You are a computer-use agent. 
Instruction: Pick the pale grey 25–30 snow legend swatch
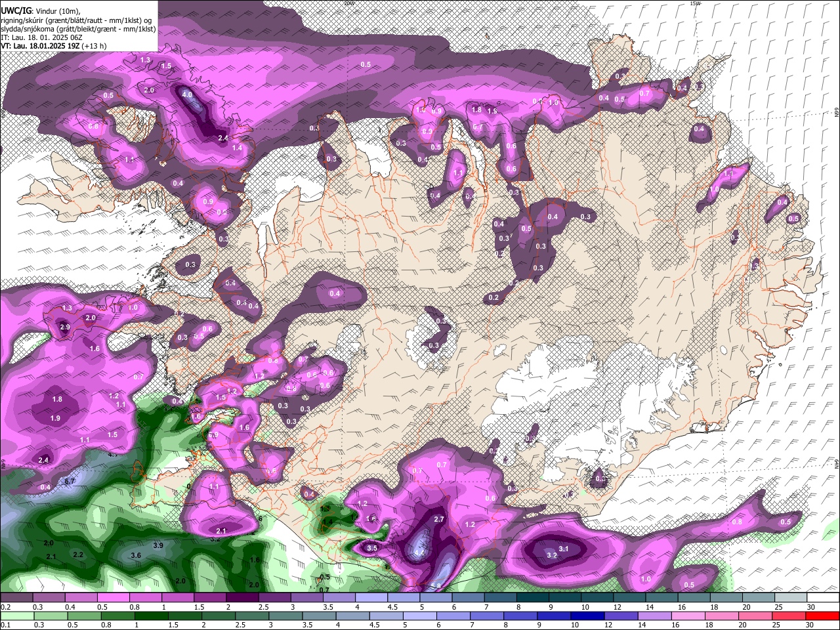[x=791, y=597]
